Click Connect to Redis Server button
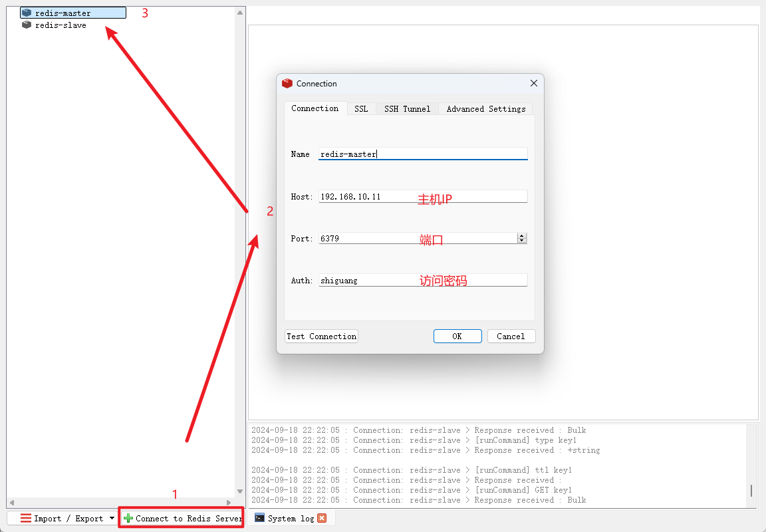This screenshot has width=766, height=532. tap(182, 518)
